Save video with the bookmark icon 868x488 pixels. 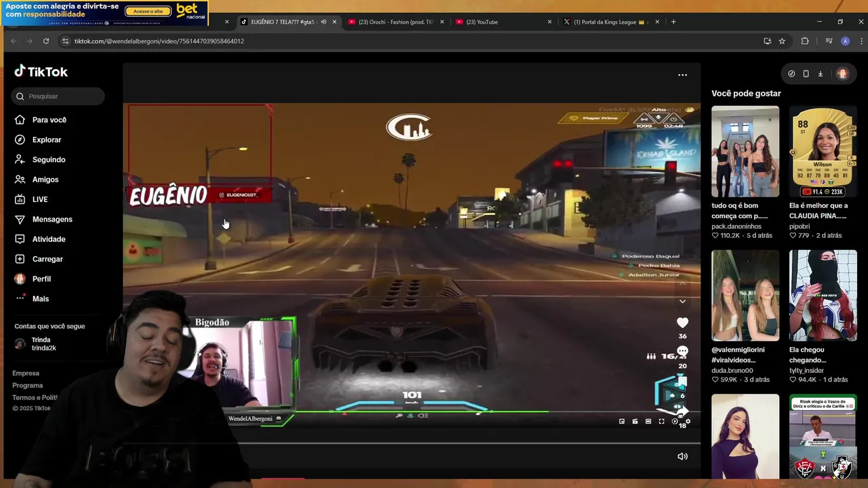coord(682,382)
